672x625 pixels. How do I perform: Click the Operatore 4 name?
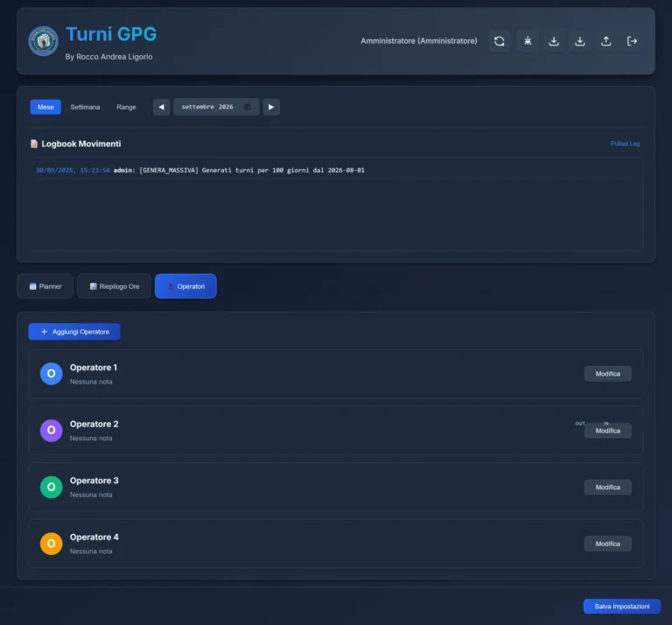click(x=94, y=537)
